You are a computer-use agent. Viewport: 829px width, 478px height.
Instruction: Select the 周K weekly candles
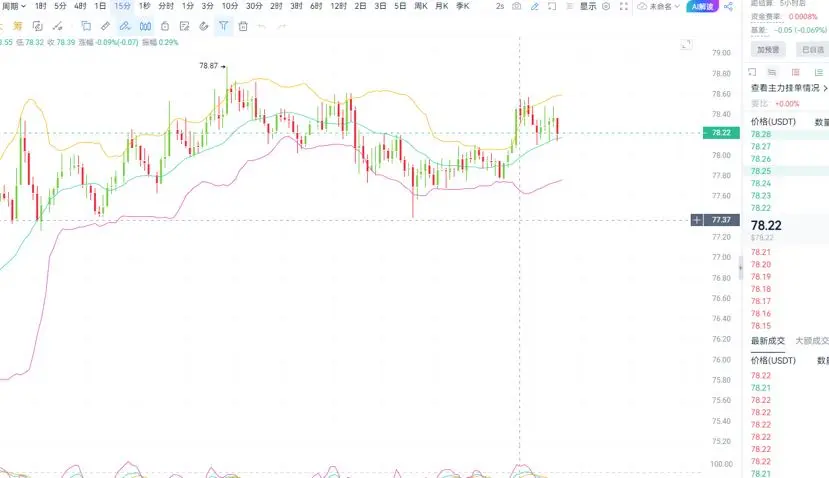coord(421,6)
